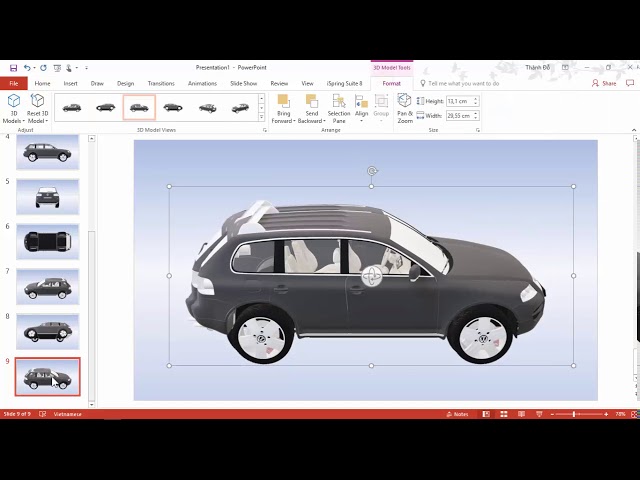Open the Align dropdown
This screenshot has width=640, height=480.
(361, 108)
